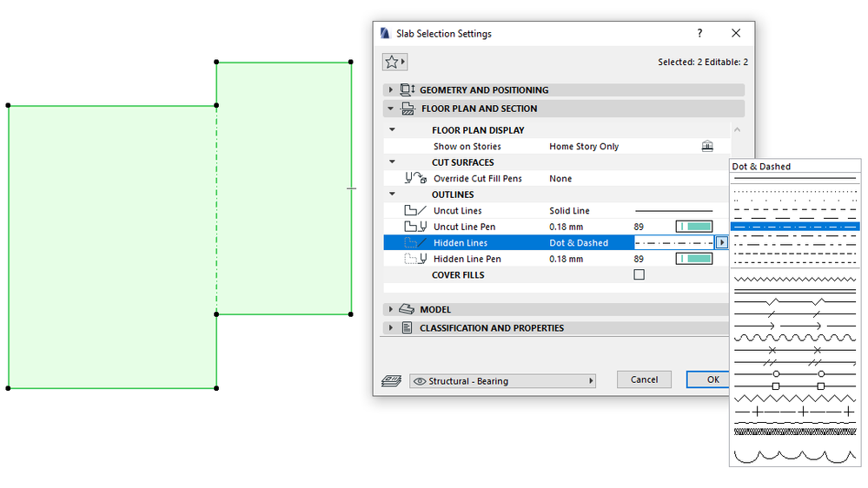
Task: Click the Cancel button
Action: pos(644,379)
